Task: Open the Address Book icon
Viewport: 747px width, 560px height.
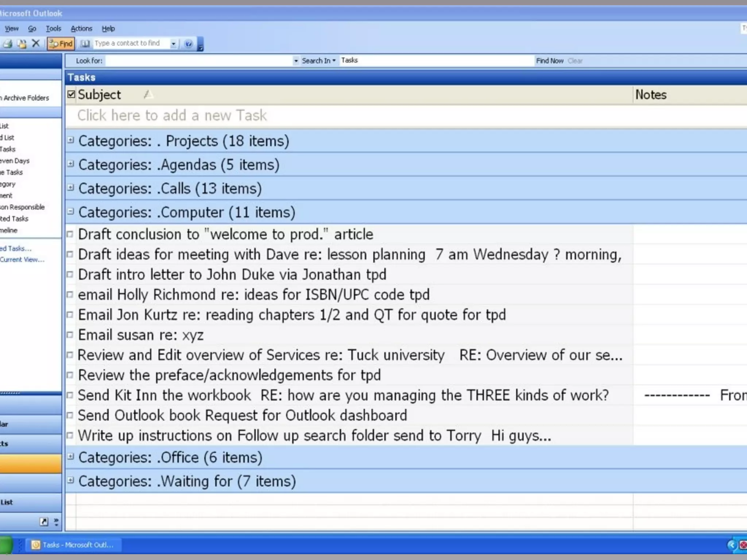Action: pos(85,44)
